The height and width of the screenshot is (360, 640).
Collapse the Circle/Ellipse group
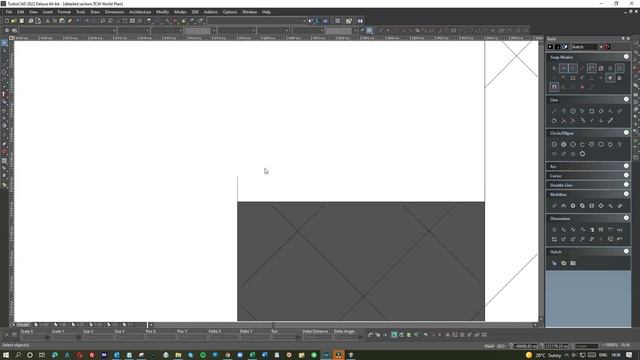pos(626,133)
